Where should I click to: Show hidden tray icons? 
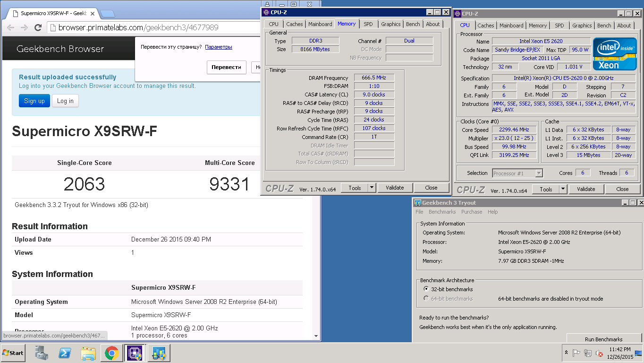(566, 353)
